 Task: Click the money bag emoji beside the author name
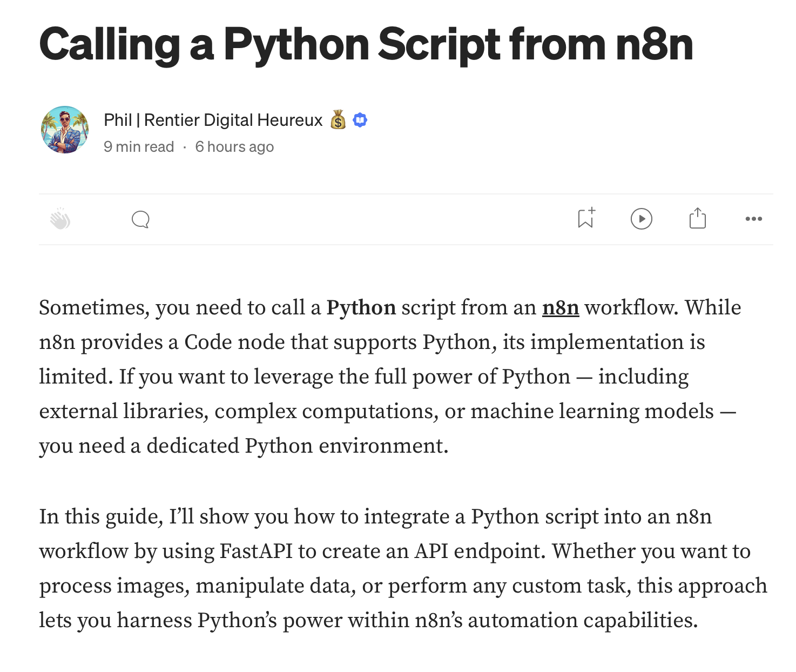(338, 120)
